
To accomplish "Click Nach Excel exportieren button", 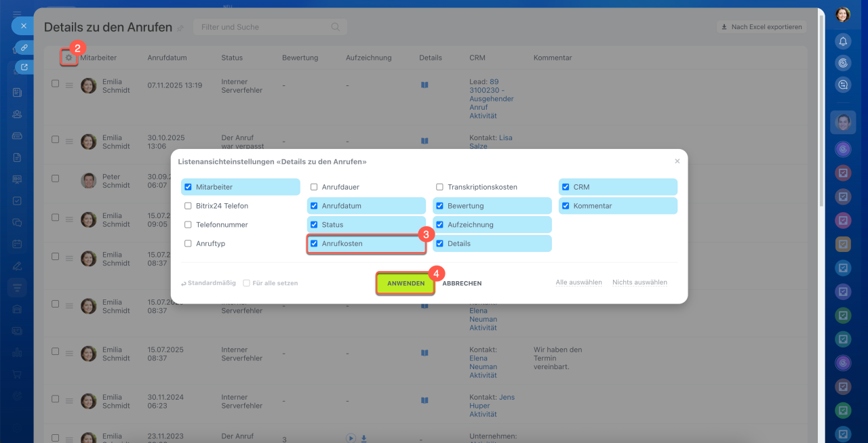I will click(x=762, y=27).
